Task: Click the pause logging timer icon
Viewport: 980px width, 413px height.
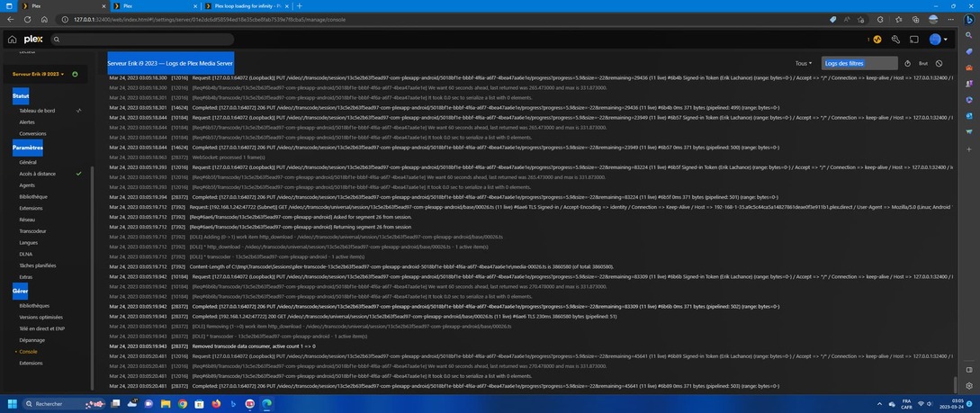Action: (x=907, y=63)
